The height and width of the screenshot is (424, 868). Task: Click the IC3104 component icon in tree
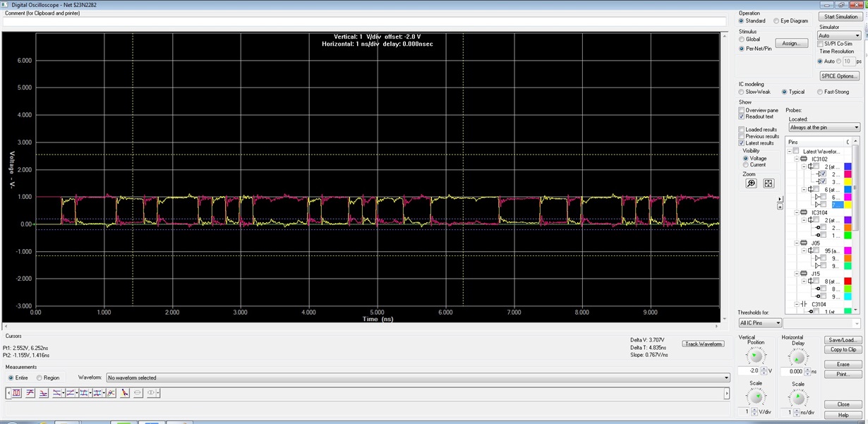click(804, 212)
